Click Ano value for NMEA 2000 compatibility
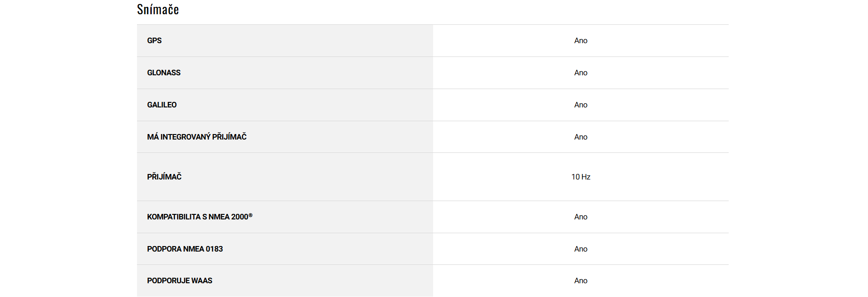868x297 pixels. pos(581,217)
